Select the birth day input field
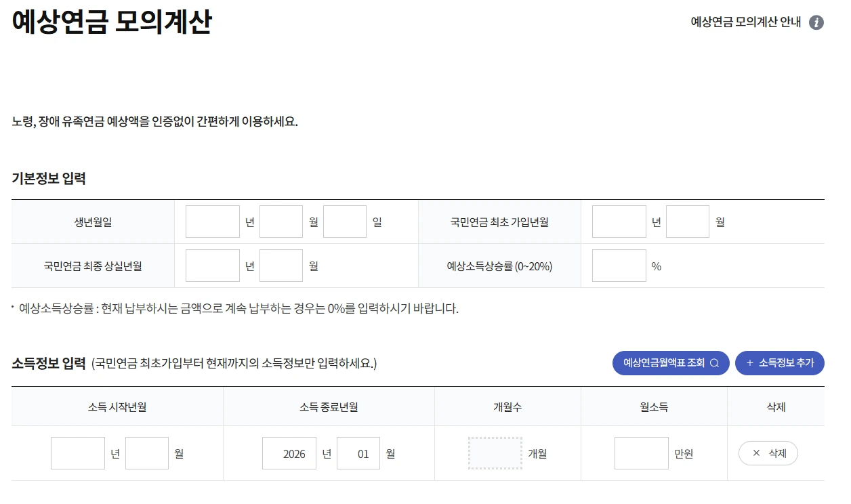 [x=344, y=222]
